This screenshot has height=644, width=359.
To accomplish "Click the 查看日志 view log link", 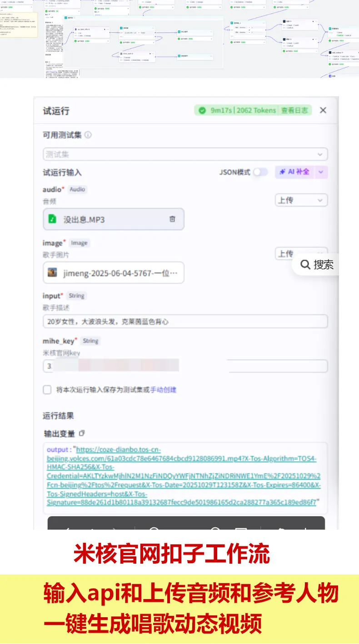I will click(x=294, y=110).
